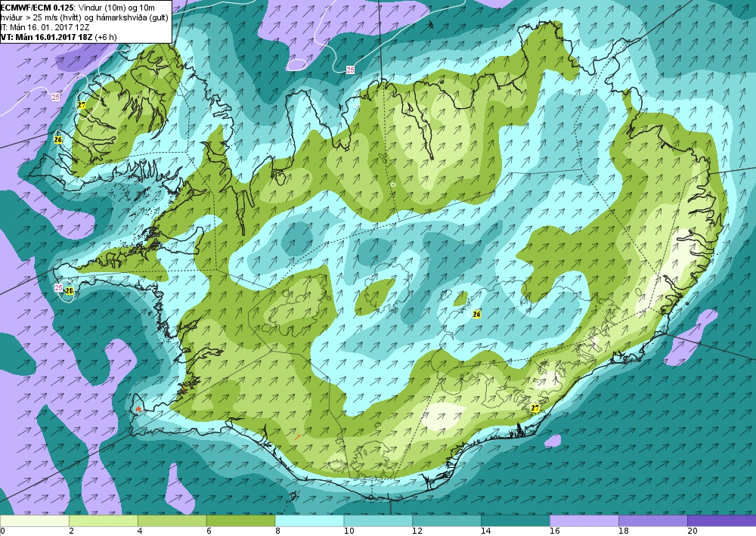Pick the dark purple legend swatch above 20
The width and height of the screenshot is (756, 536).
click(x=721, y=521)
